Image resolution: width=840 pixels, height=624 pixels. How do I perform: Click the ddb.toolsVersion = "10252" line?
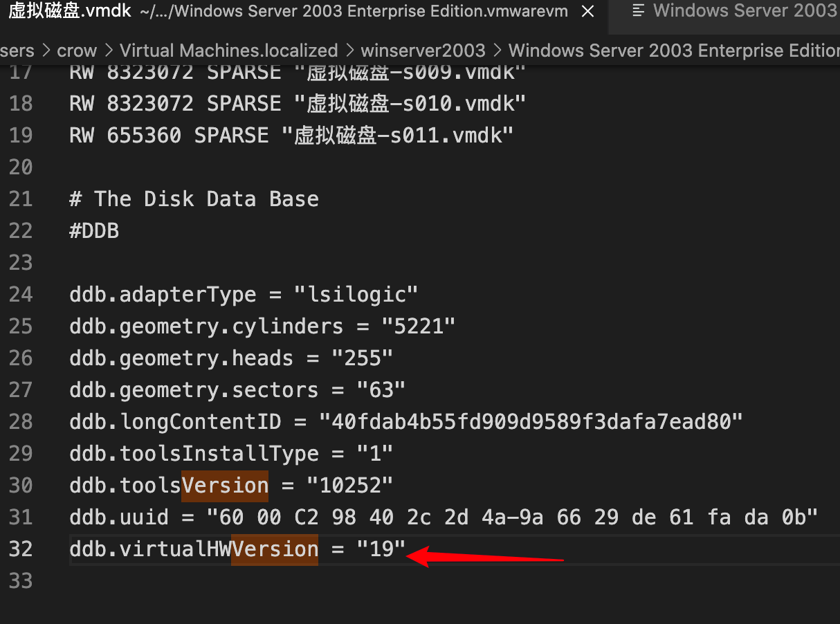231,485
